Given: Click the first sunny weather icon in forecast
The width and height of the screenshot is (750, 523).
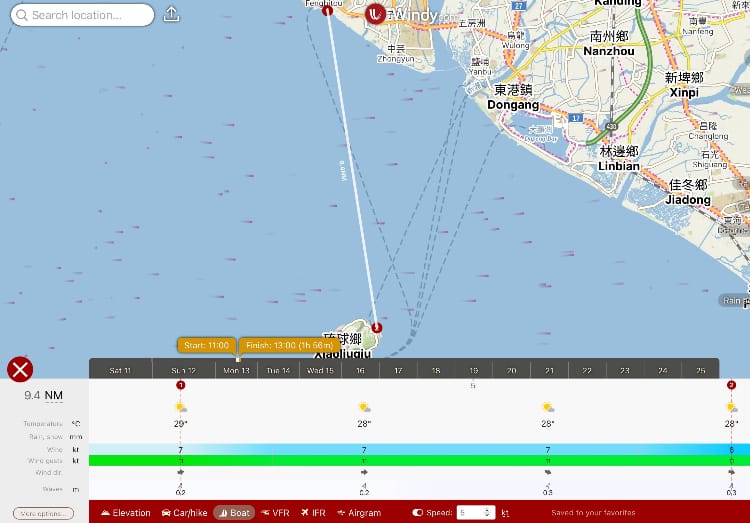Looking at the screenshot, I should tap(180, 407).
